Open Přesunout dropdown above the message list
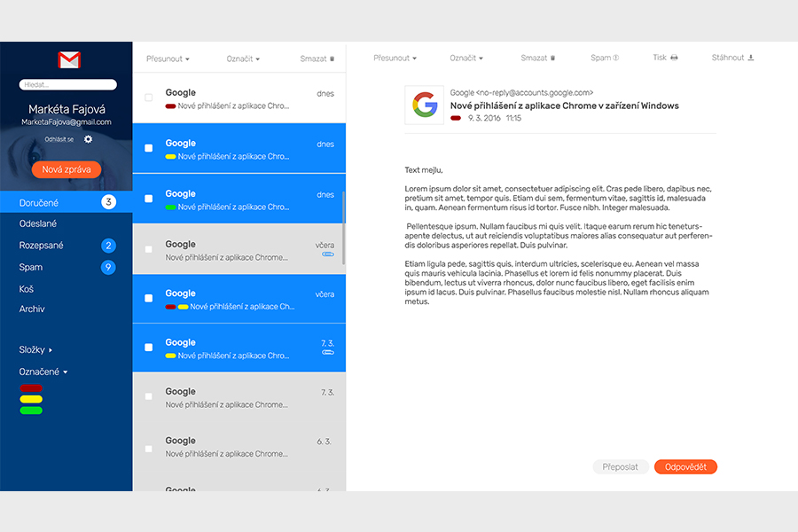This screenshot has width=798, height=532. point(168,59)
